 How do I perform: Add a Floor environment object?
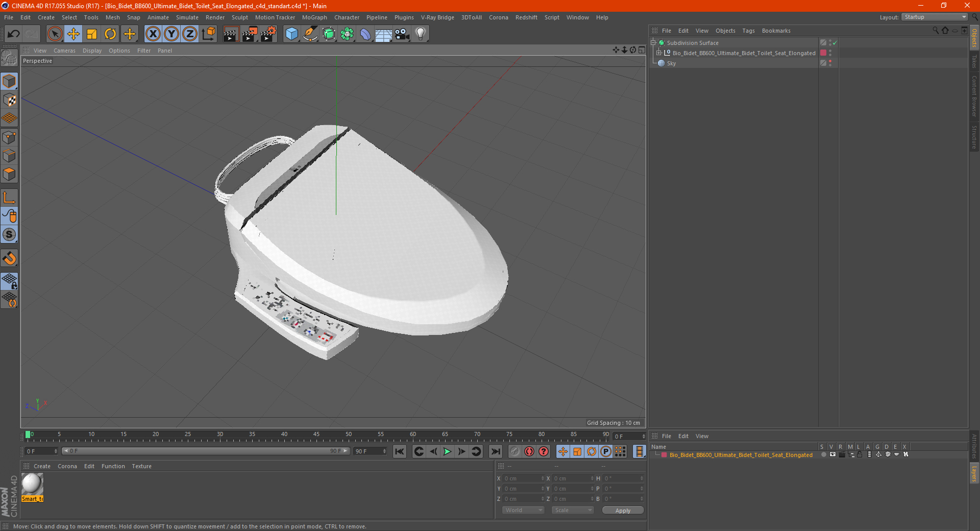coord(384,34)
